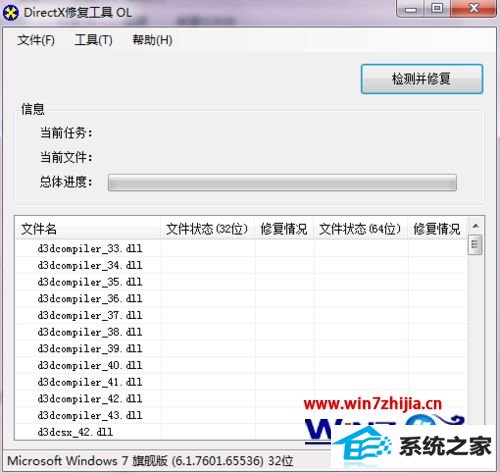The width and height of the screenshot is (500, 473).
Task: Close the DirectX repair tool window
Action: 474,8
